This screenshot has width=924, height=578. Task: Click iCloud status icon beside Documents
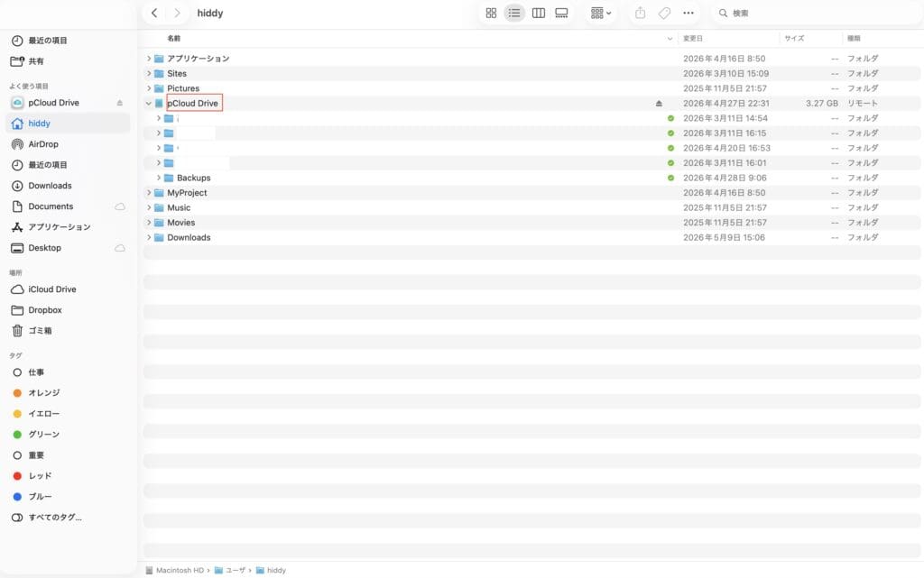point(120,206)
